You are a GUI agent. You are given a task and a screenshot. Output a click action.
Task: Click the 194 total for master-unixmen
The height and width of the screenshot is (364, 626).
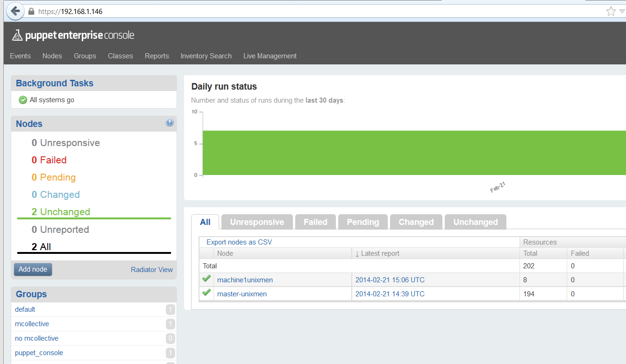[529, 294]
